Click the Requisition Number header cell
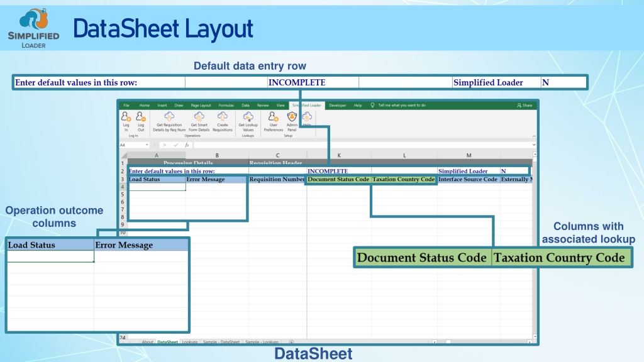 tap(277, 179)
